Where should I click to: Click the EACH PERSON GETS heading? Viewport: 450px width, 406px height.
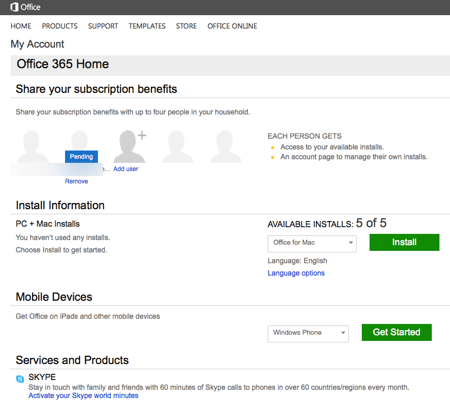[x=305, y=136]
